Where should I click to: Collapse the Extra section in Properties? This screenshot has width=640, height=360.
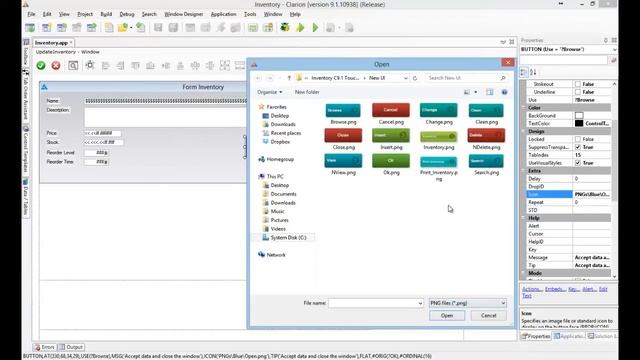(524, 171)
